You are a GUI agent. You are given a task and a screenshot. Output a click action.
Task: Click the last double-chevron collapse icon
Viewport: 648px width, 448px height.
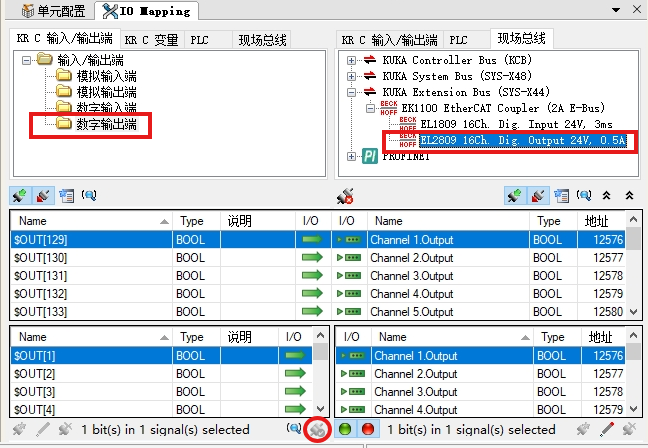629,195
